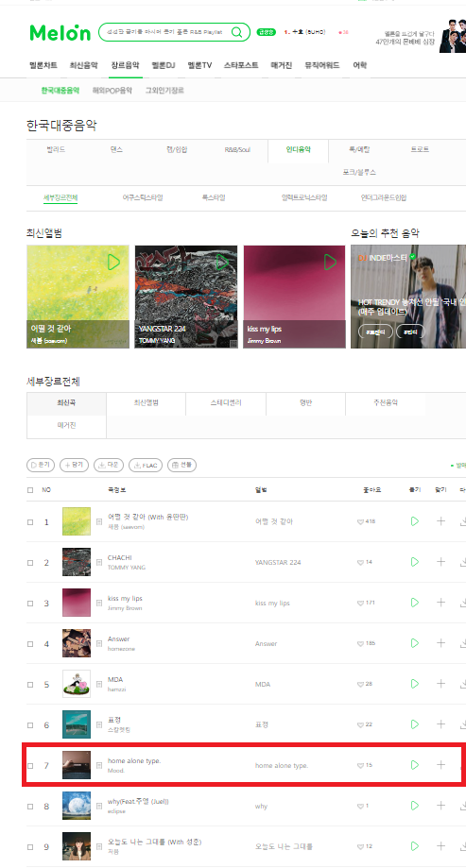This screenshot has width=466, height=868.
Task: Open the album thumbnail for song 8 'why'
Action: 77,806
